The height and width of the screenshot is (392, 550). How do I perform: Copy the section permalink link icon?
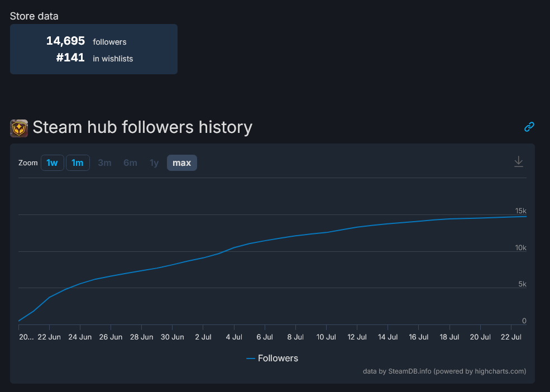tap(529, 127)
